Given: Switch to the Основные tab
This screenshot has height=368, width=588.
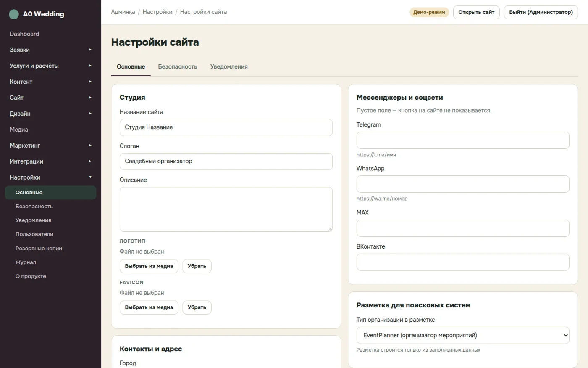Looking at the screenshot, I should (x=131, y=67).
